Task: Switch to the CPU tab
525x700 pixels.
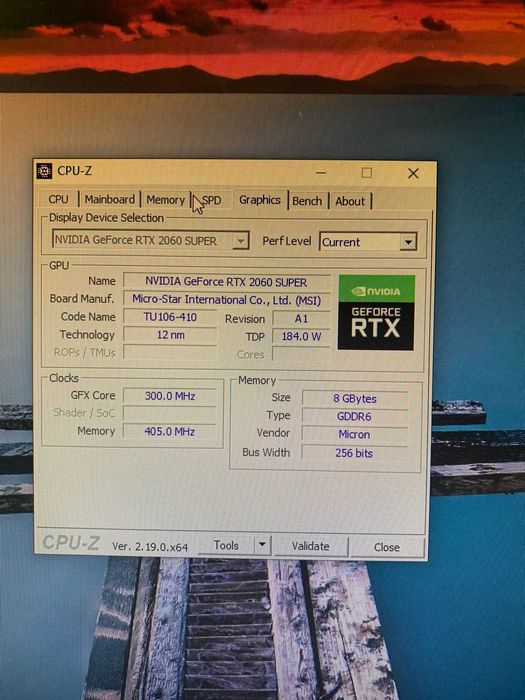Action: point(58,199)
